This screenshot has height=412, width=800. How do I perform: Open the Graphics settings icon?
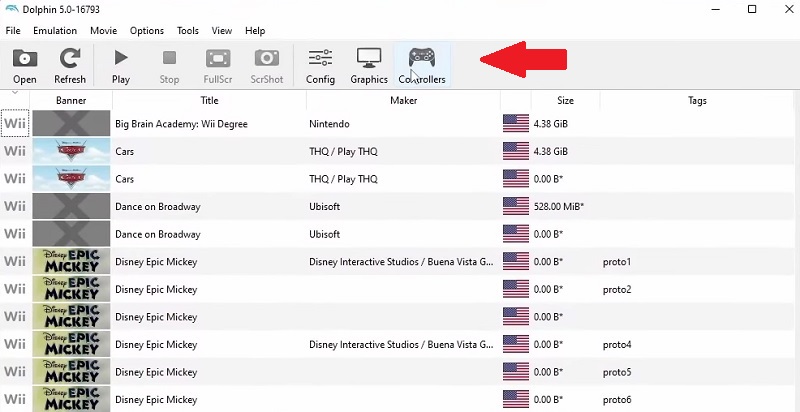pyautogui.click(x=369, y=65)
